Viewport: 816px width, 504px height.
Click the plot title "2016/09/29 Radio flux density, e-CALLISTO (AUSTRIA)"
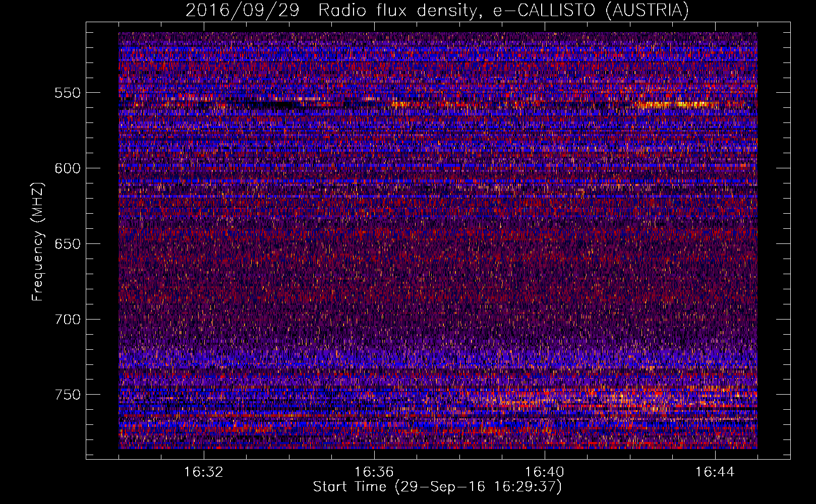(437, 10)
